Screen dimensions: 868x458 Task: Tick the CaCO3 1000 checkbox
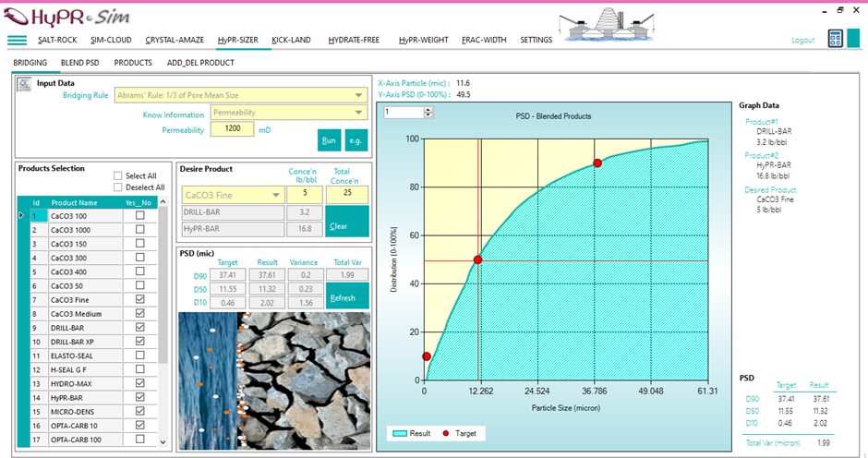point(140,229)
